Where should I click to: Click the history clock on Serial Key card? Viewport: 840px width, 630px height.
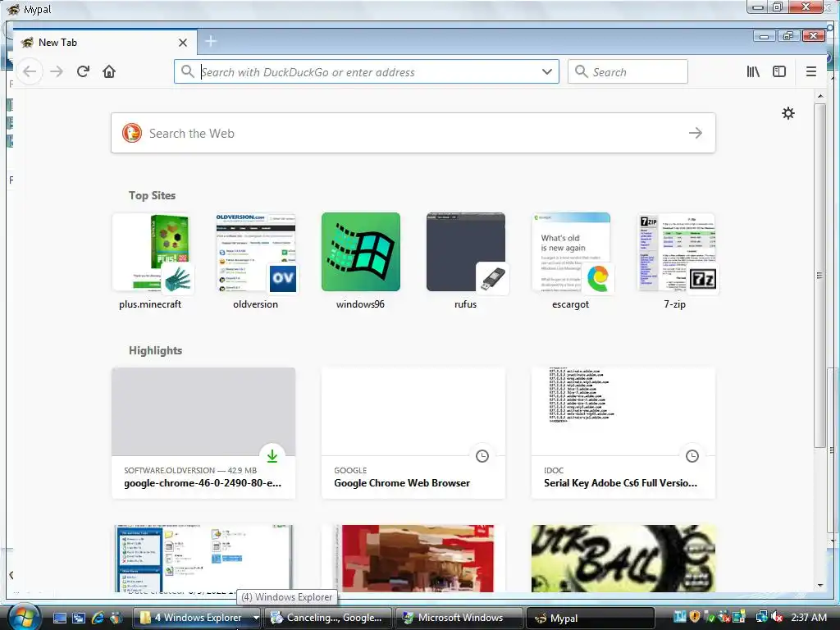(692, 456)
